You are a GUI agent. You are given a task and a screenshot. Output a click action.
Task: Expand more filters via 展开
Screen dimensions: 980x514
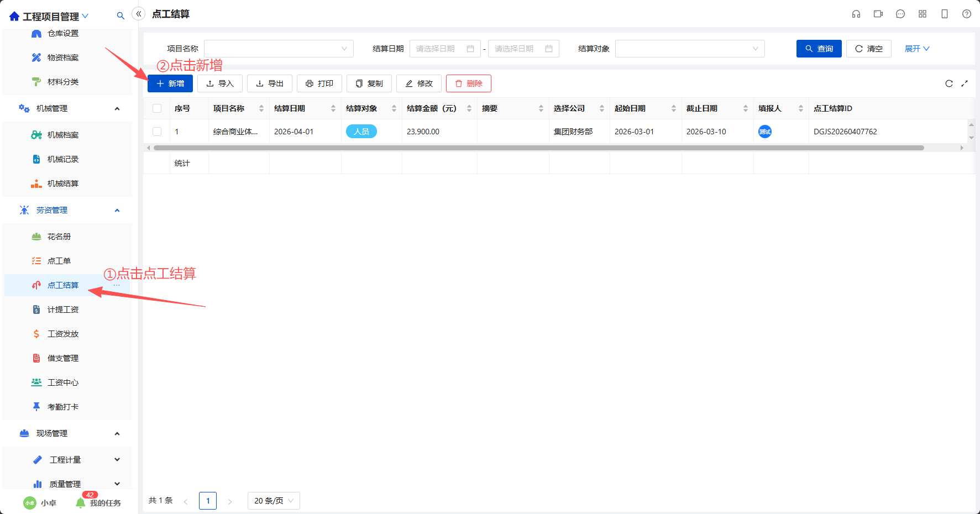pyautogui.click(x=917, y=49)
